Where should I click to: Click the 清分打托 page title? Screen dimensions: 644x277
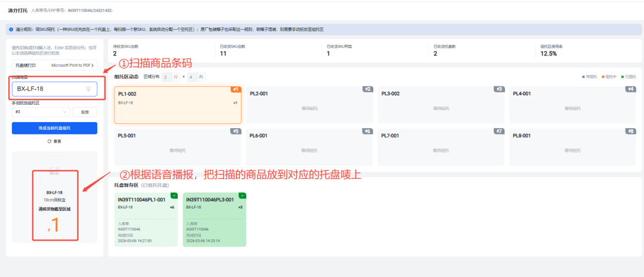point(18,10)
